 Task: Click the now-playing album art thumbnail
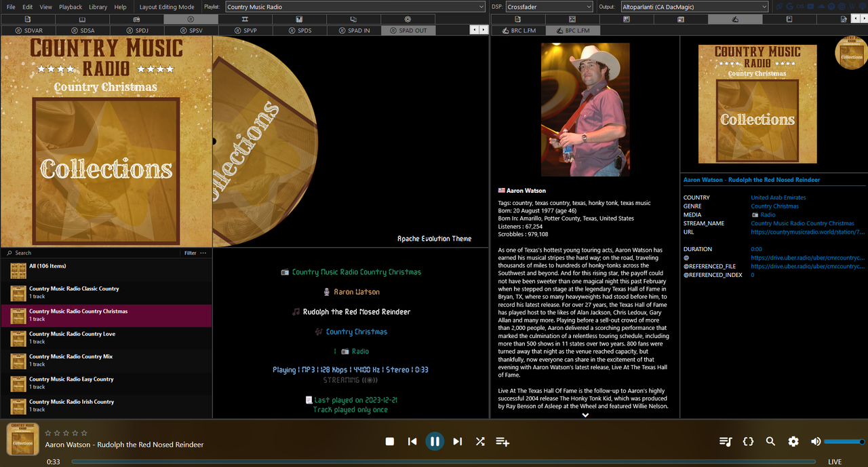click(x=22, y=439)
